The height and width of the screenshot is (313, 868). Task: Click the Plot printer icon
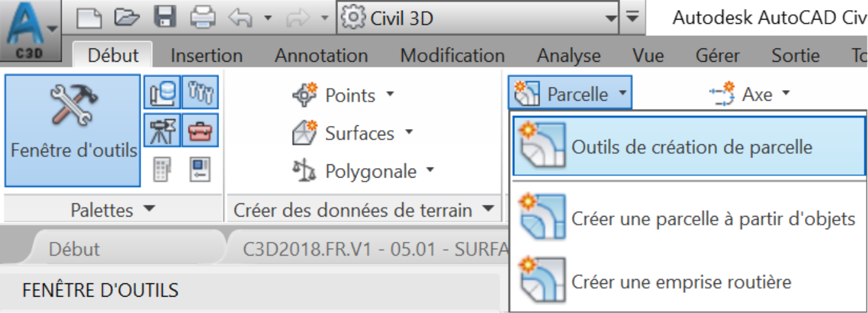pyautogui.click(x=203, y=18)
